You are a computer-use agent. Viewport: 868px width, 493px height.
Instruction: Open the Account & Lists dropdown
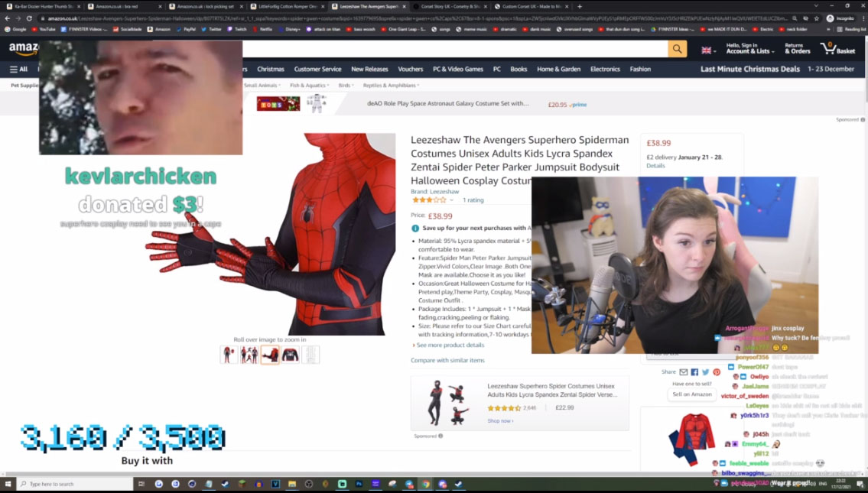point(749,49)
